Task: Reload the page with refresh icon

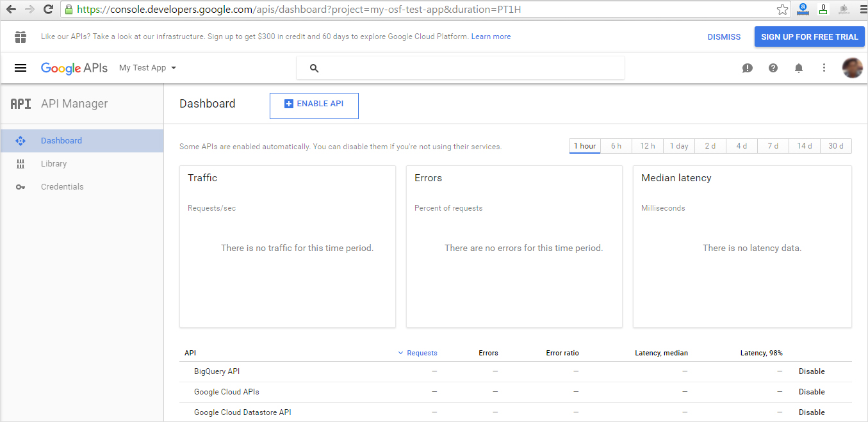Action: [48, 10]
